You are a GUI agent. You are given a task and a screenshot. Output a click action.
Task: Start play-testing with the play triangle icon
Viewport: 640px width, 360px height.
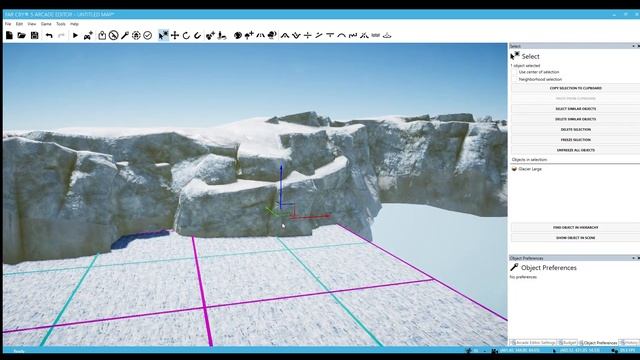point(75,36)
